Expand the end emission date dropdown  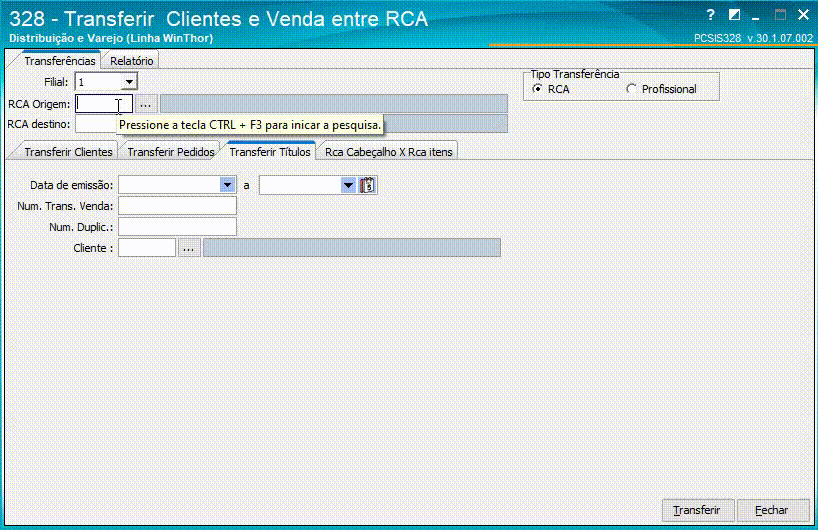pos(348,185)
